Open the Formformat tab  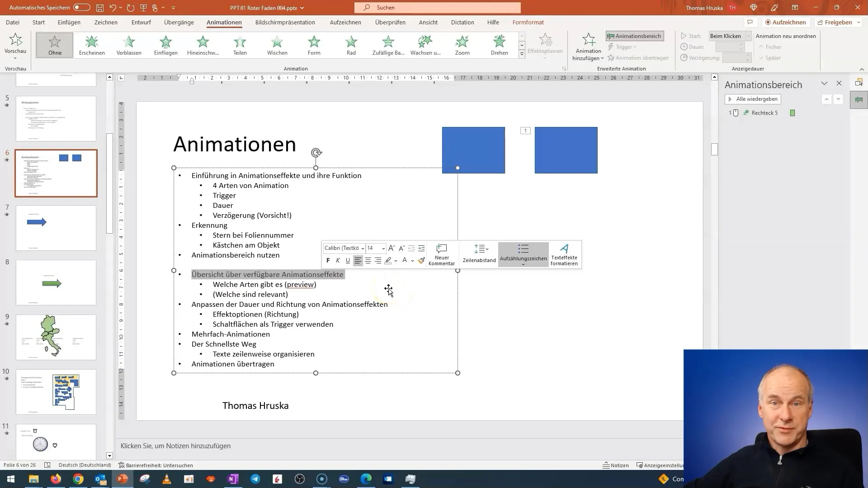click(528, 22)
